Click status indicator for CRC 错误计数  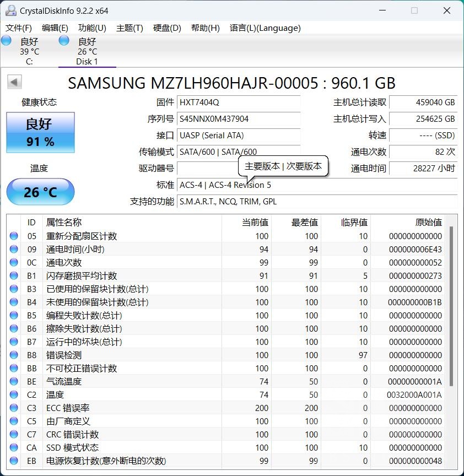(14, 434)
